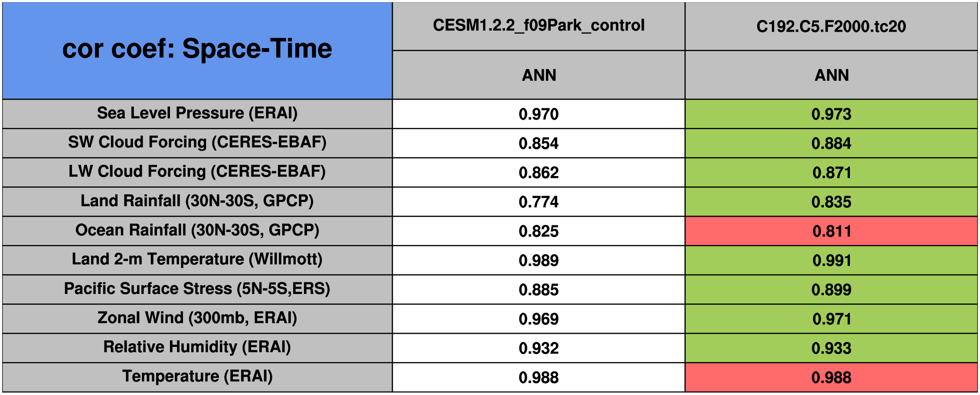Select Ocean Rainfall (30N-30S, GPCP) row label
This screenshot has height=395, width=980.
(197, 231)
